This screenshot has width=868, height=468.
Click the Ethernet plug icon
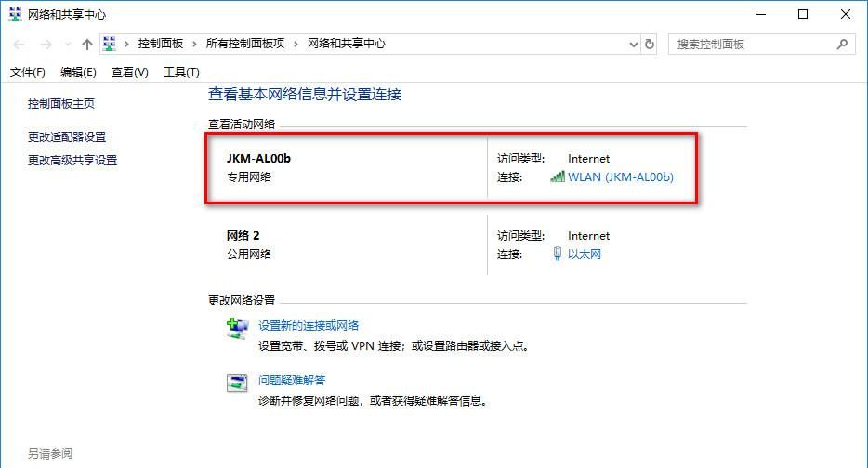coord(558,253)
